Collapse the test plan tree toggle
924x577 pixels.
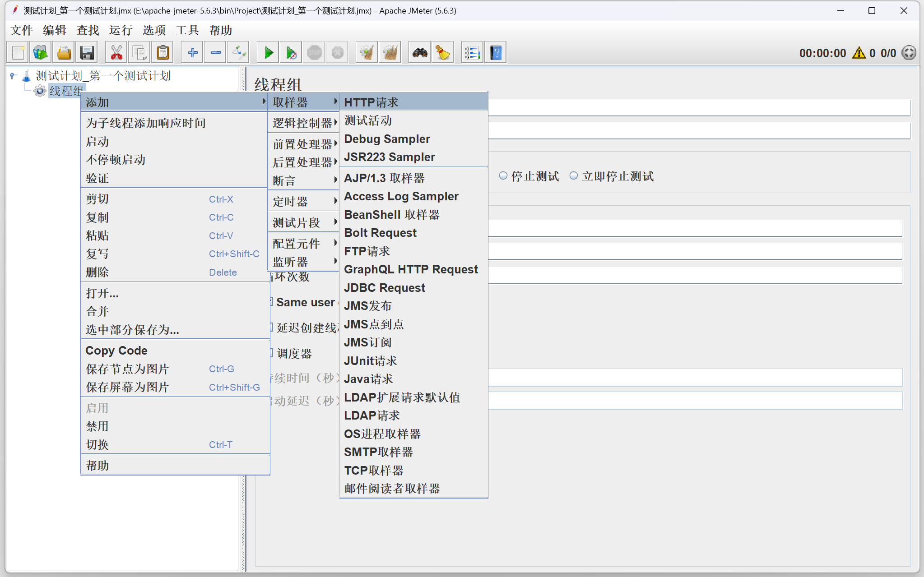(13, 76)
